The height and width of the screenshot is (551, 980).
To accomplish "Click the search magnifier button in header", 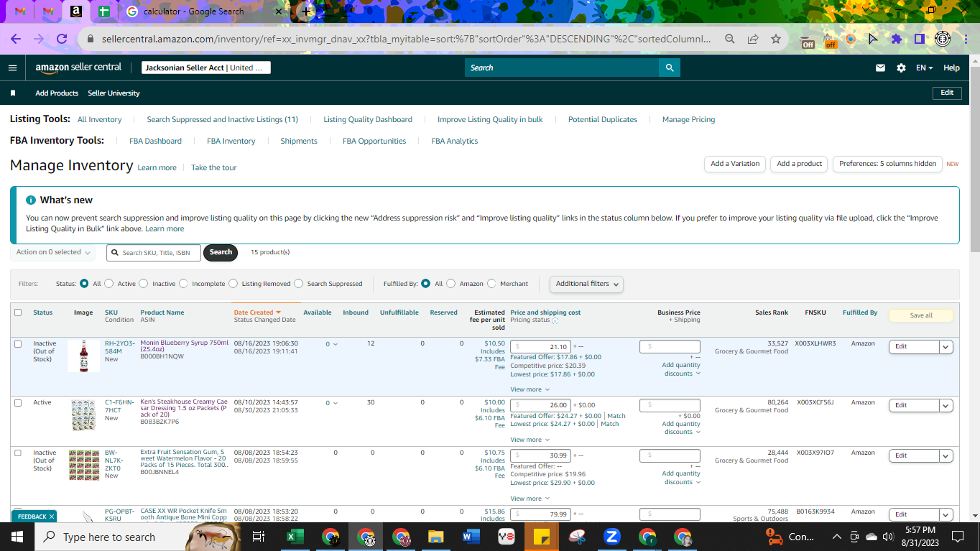I will [x=670, y=68].
